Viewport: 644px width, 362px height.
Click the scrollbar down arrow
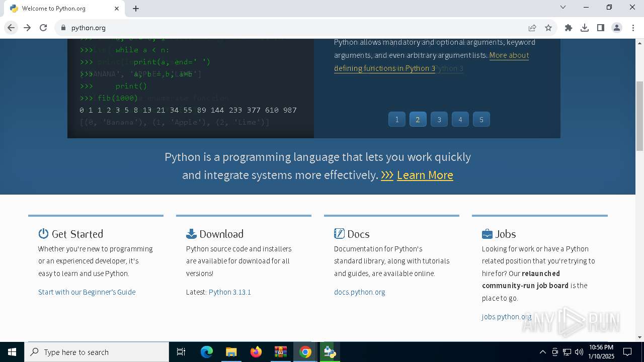tap(639, 337)
